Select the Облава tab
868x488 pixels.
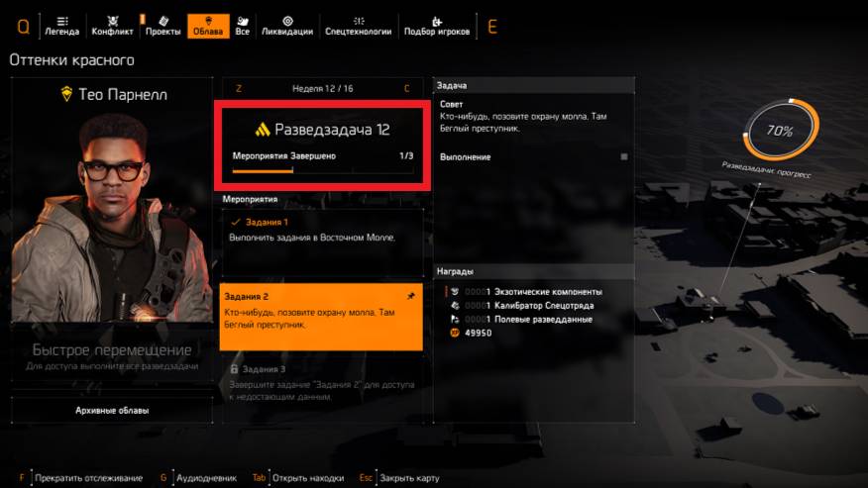(208, 26)
